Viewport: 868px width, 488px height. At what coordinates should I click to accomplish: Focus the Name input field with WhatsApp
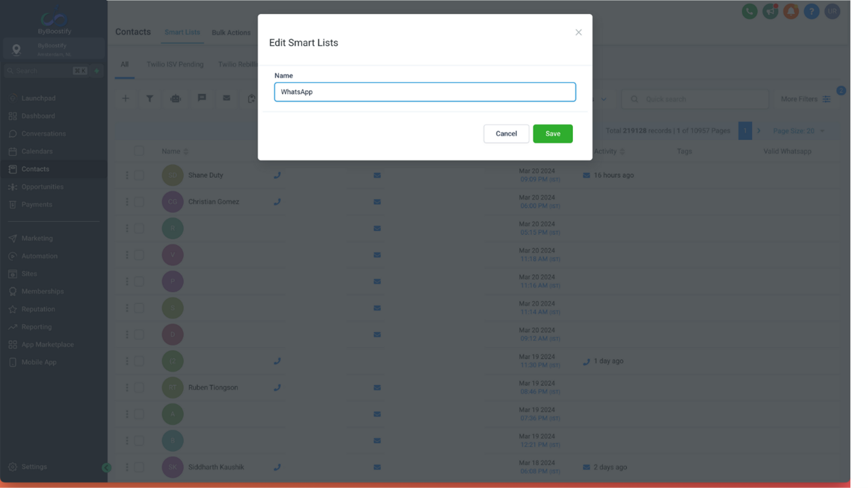425,92
